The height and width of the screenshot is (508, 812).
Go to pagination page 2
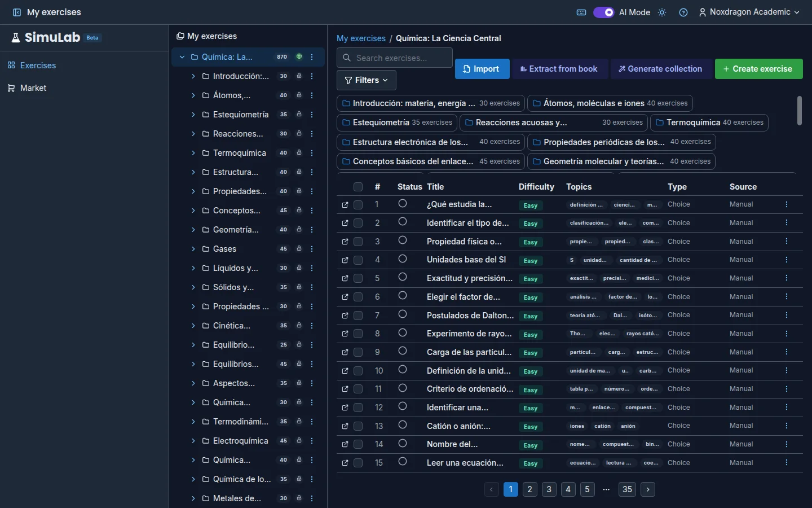tap(530, 489)
